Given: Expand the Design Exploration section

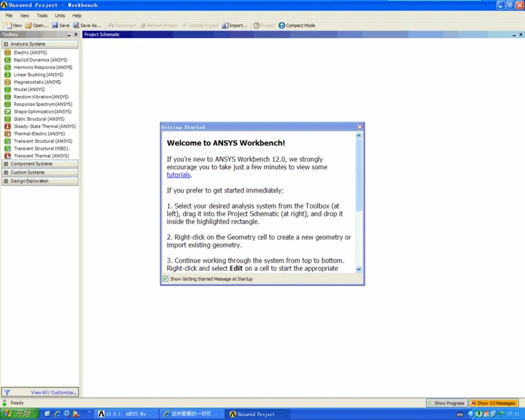Looking at the screenshot, I should [x=6, y=181].
